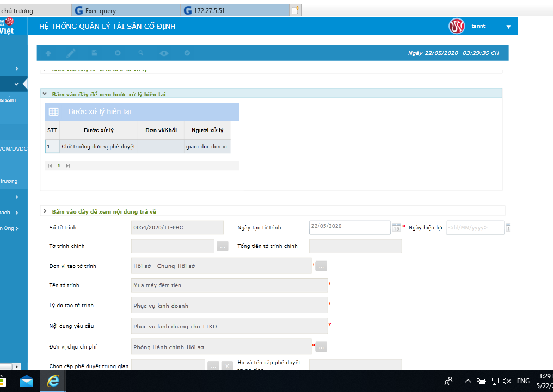Image resolution: width=553 pixels, height=392 pixels.
Task: Click the save diskette toolbar icon
Action: pos(95,53)
